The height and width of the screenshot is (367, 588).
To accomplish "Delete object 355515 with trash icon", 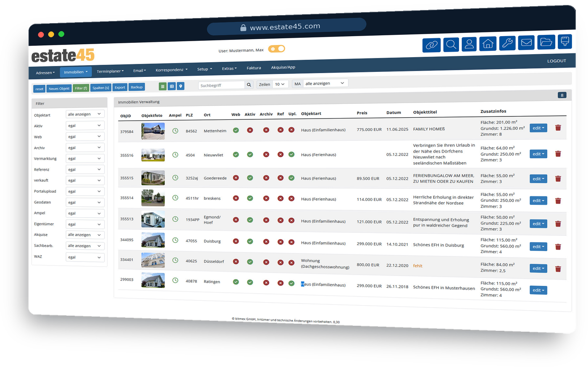I will point(558,179).
